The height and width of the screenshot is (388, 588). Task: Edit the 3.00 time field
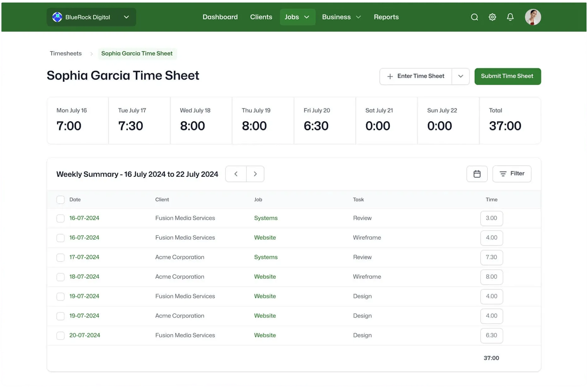pos(491,218)
